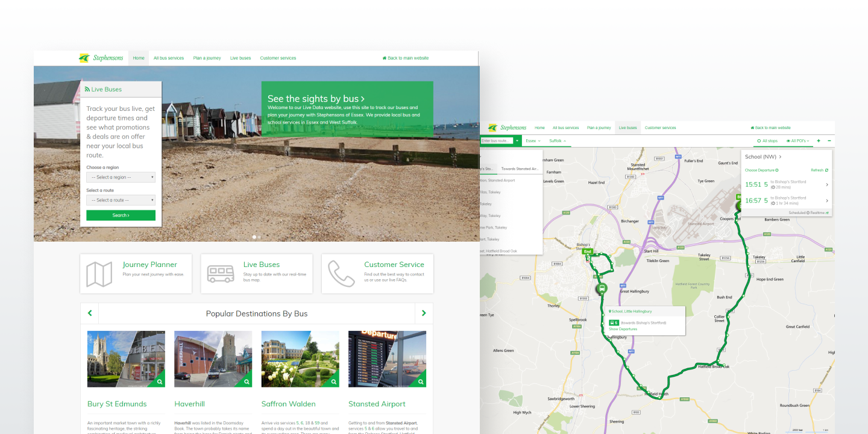
Task: Click the Live Buses feed icon in the search panel
Action: pos(87,89)
